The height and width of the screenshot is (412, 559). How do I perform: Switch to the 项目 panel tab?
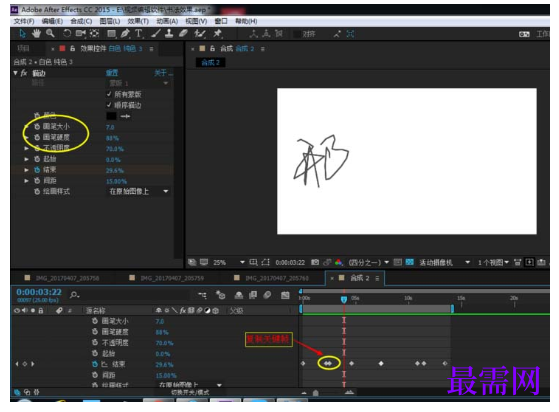pyautogui.click(x=24, y=48)
